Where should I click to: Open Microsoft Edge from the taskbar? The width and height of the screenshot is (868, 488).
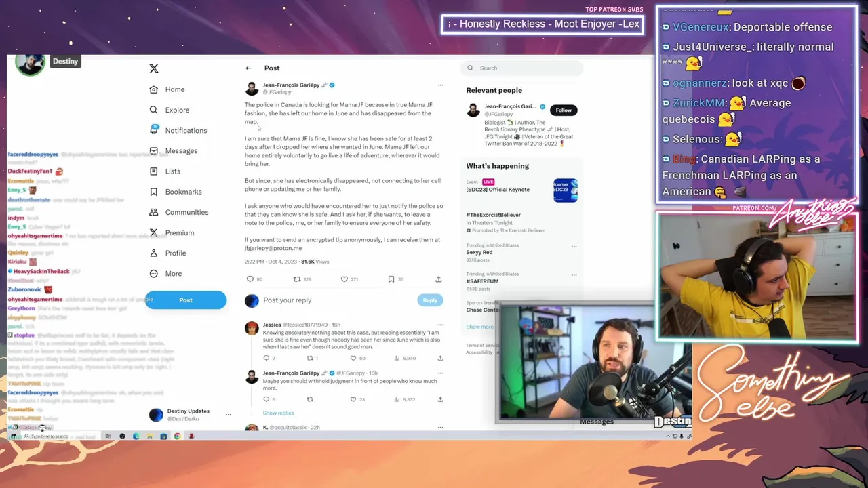(x=136, y=436)
